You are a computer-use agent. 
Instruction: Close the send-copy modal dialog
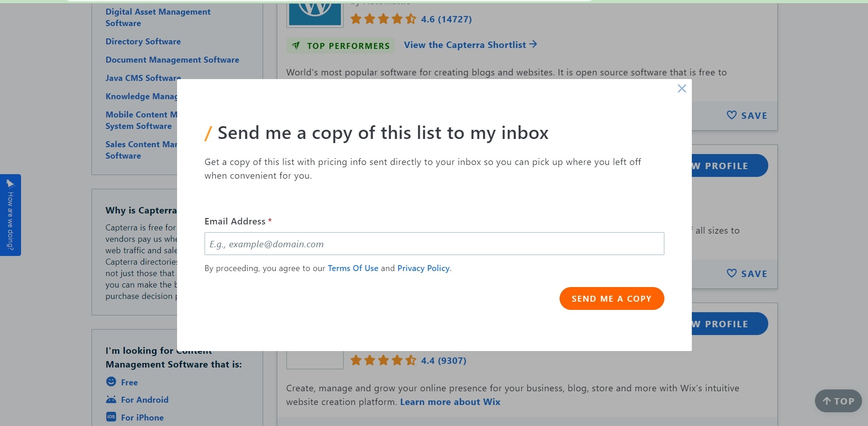click(x=682, y=89)
